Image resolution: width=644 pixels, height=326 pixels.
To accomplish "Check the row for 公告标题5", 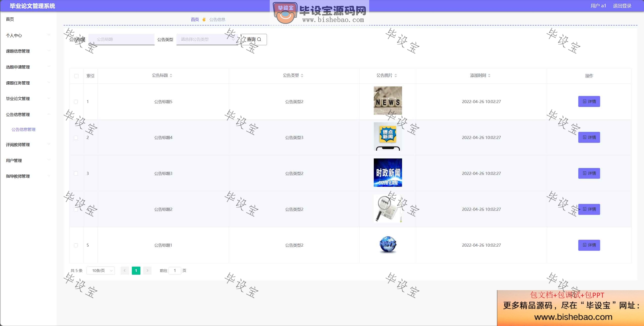I will [76, 102].
